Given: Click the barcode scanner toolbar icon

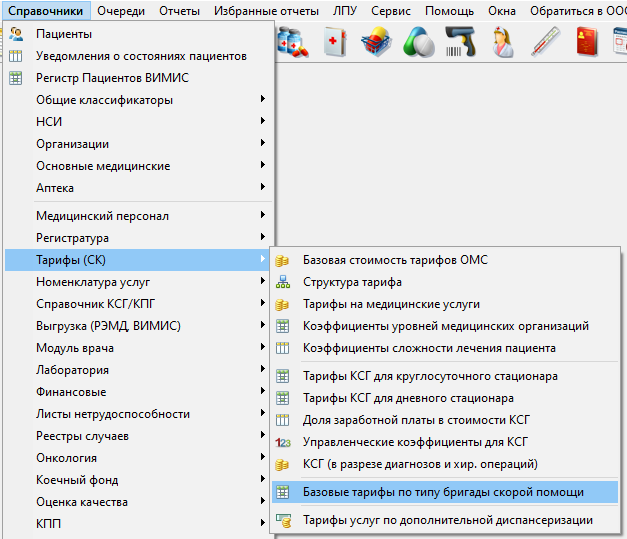Looking at the screenshot, I should (459, 42).
